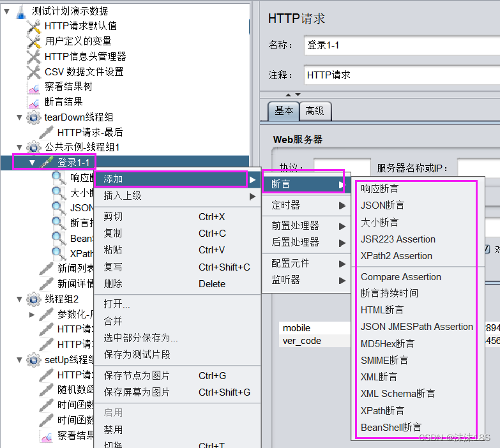Click the 服务器名称或IP input field
The image size is (500, 448).
[478, 167]
